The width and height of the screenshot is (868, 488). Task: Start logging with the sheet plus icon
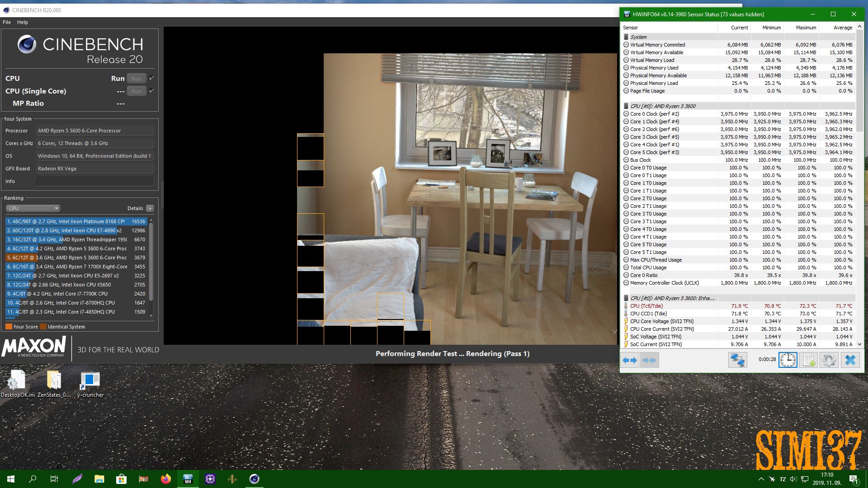pyautogui.click(x=808, y=360)
